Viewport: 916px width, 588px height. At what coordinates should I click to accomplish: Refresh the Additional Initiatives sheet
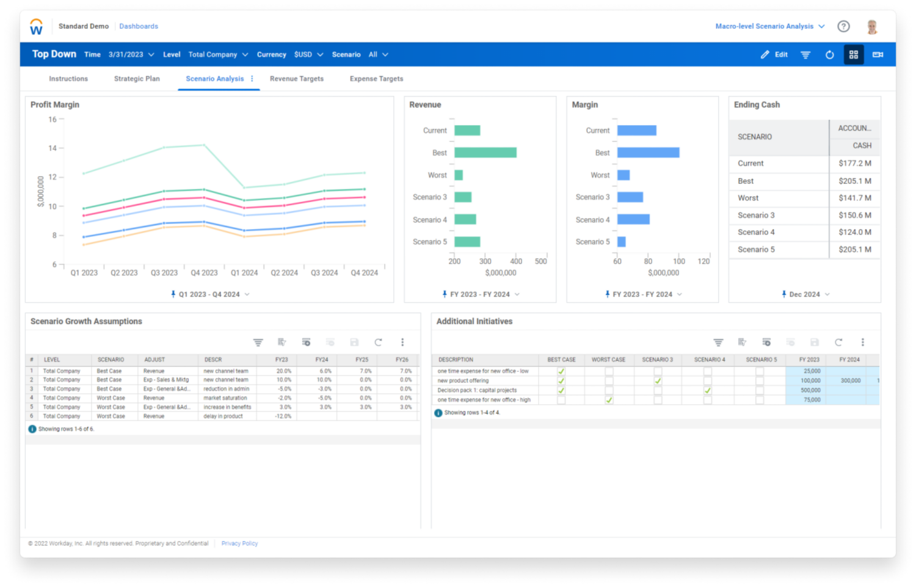[838, 343]
